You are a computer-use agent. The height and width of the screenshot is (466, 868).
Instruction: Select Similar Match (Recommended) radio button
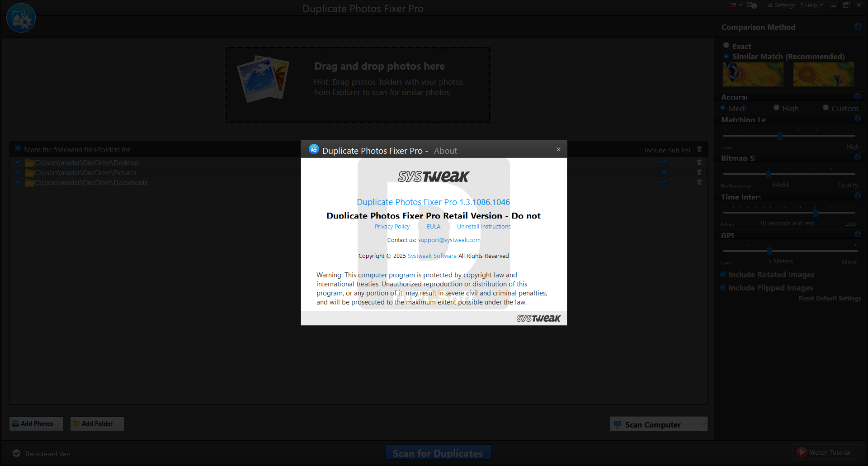coord(726,57)
